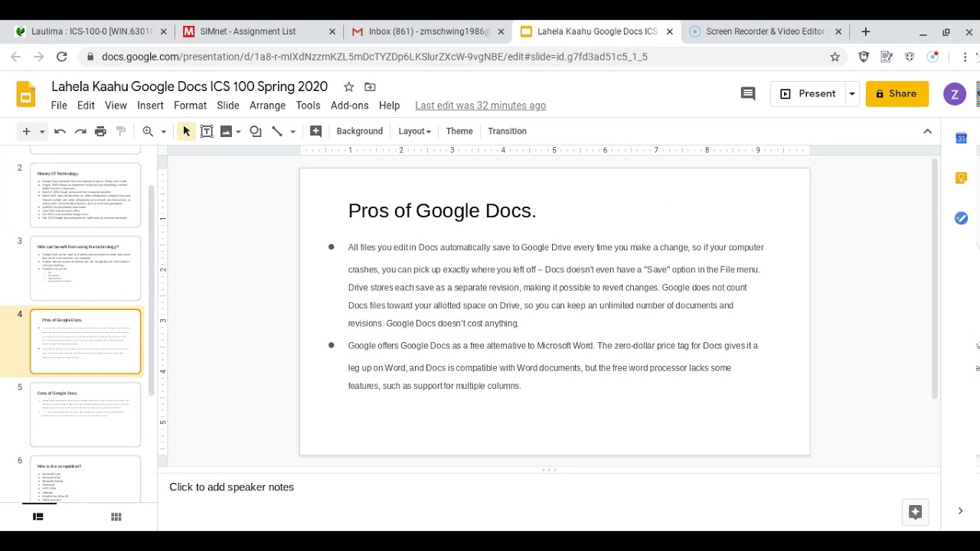Open the Tasks side panel icon

pos(961,218)
